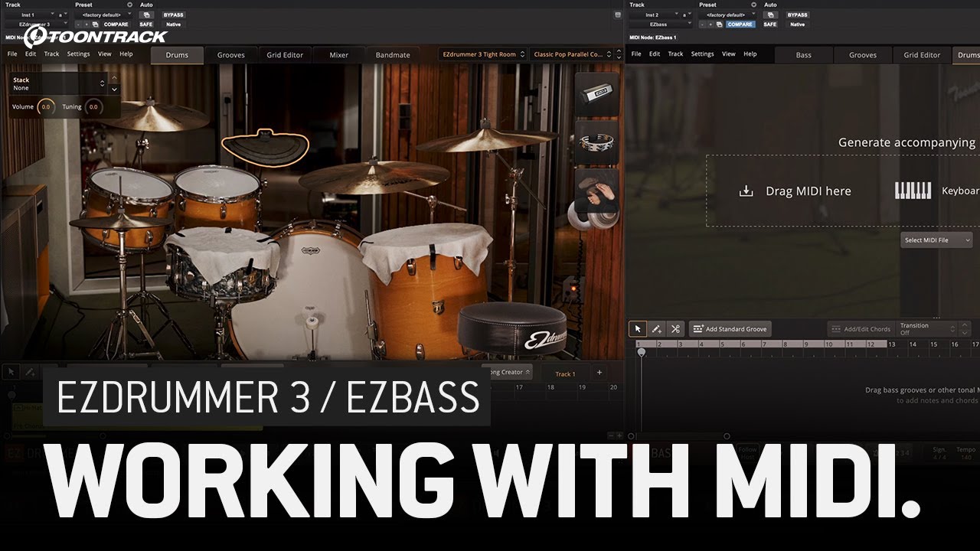Click the Drag MIDI here drop zone
Screen dimensions: 980x551
click(842, 191)
